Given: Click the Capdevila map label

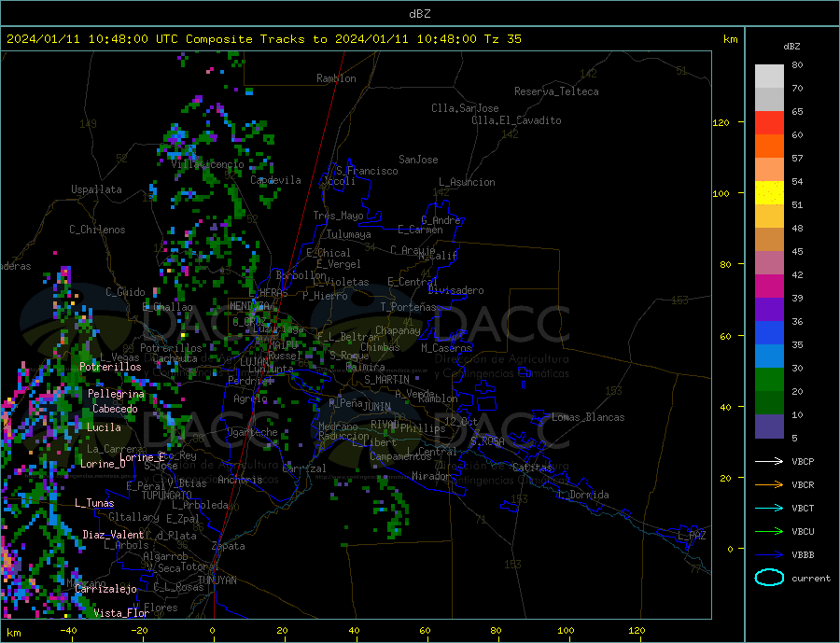Looking at the screenshot, I should tap(276, 180).
